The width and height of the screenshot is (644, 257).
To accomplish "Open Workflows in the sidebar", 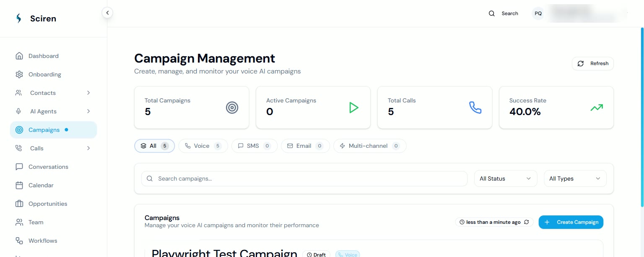I will 54,241.
